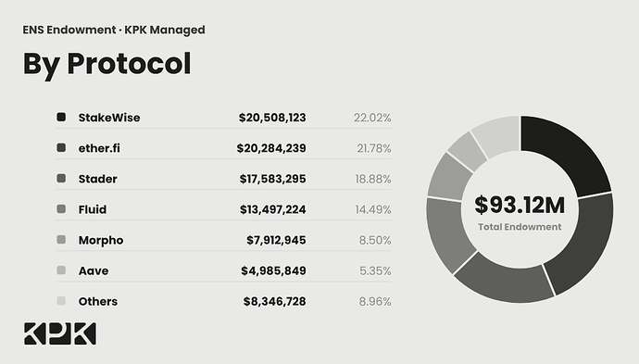The width and height of the screenshot is (639, 364).
Task: Click the Morpho legend color square
Action: click(x=61, y=240)
